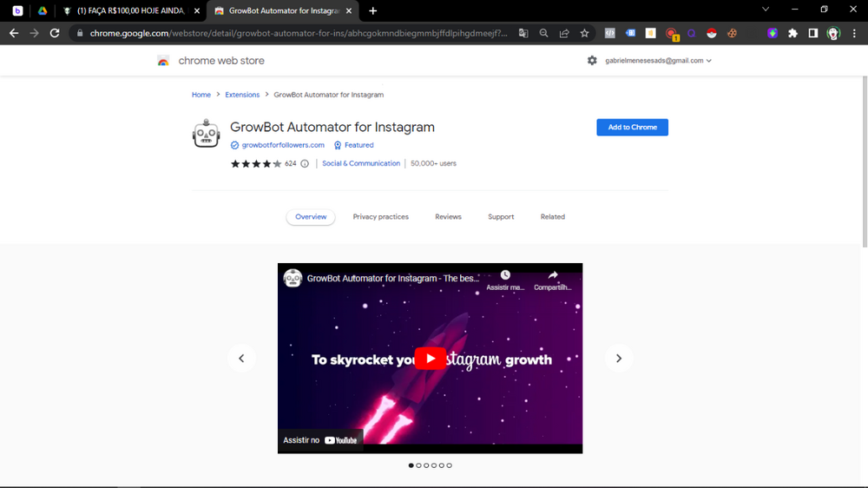Open the zoom magnifier icon in address bar
This screenshot has height=488, width=868.
click(x=543, y=33)
